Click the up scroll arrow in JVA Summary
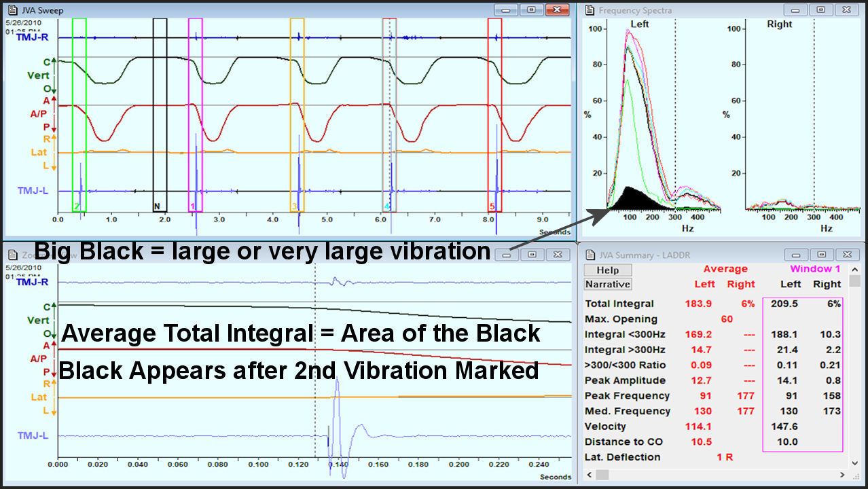This screenshot has height=489, width=868. point(855,269)
